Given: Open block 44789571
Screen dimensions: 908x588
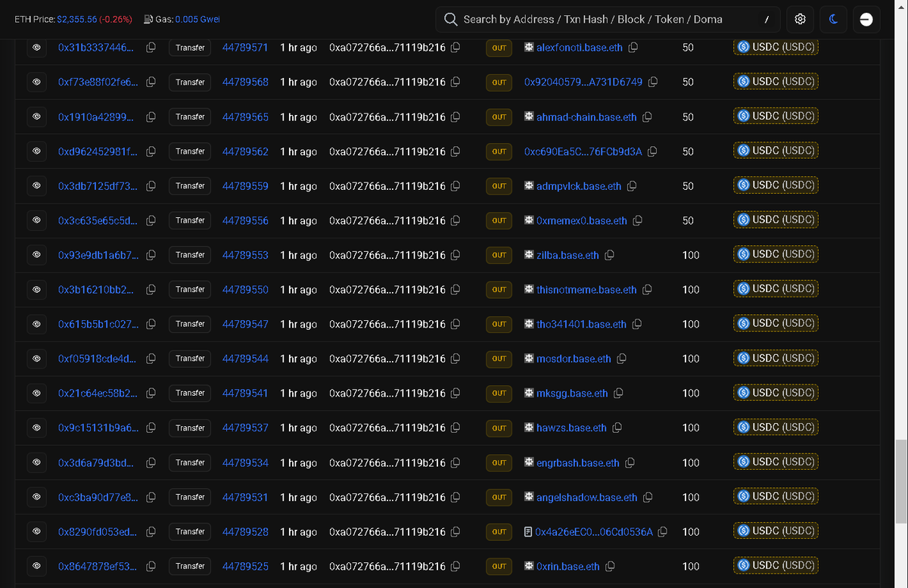Looking at the screenshot, I should click(245, 48).
